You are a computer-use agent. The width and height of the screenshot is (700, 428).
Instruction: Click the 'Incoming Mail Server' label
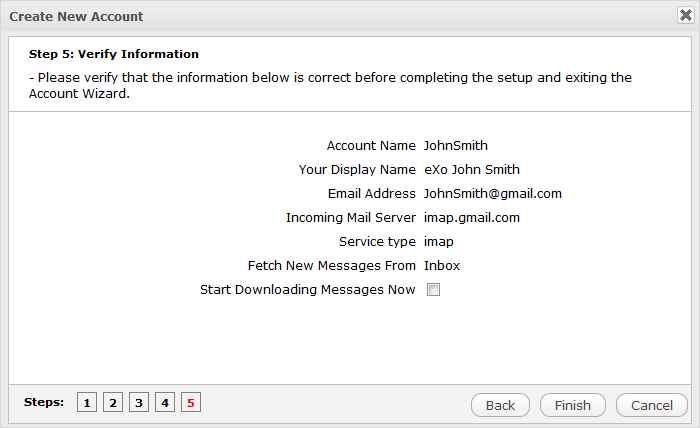click(350, 218)
